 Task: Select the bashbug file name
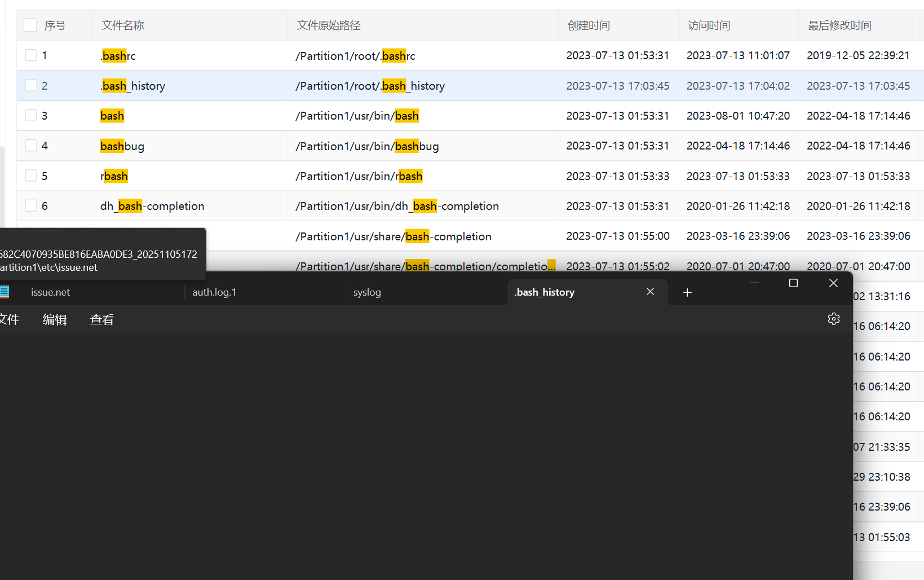click(122, 146)
